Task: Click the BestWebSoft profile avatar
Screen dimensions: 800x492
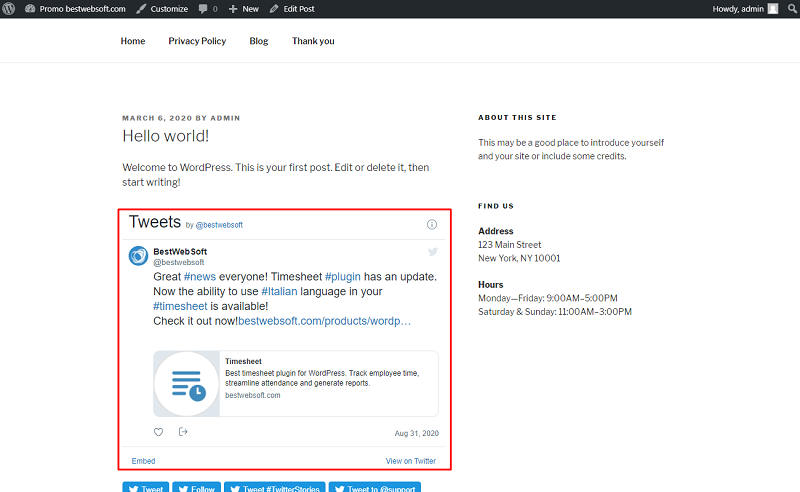Action: 138,256
